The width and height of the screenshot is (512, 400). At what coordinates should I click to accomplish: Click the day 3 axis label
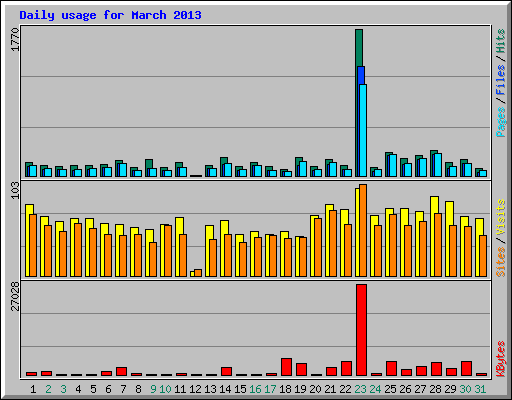pyautogui.click(x=63, y=389)
